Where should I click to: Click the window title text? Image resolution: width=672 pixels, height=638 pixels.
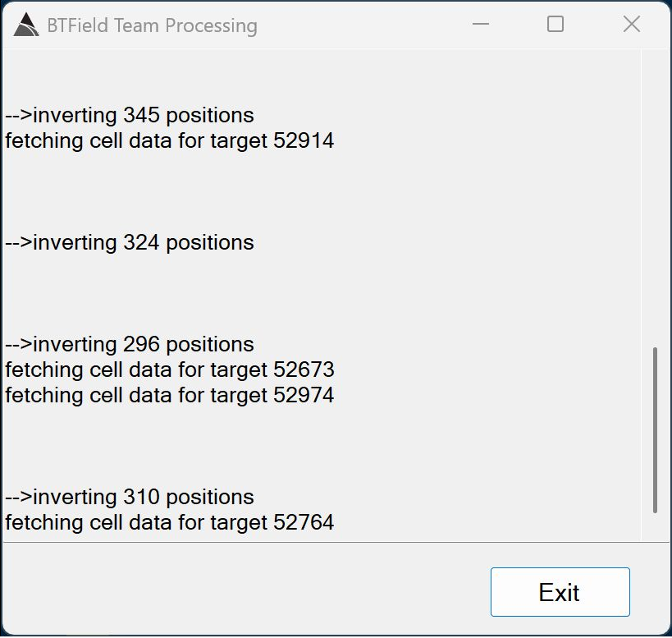pyautogui.click(x=153, y=25)
